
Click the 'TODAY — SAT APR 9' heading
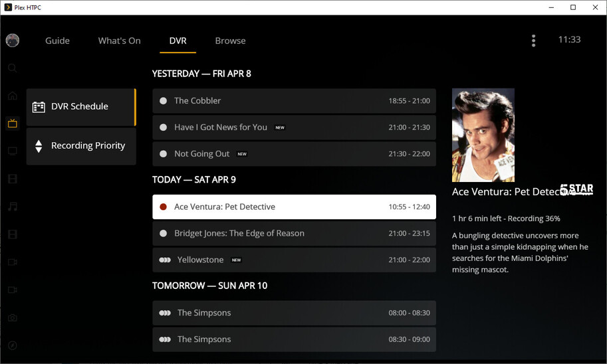click(194, 180)
